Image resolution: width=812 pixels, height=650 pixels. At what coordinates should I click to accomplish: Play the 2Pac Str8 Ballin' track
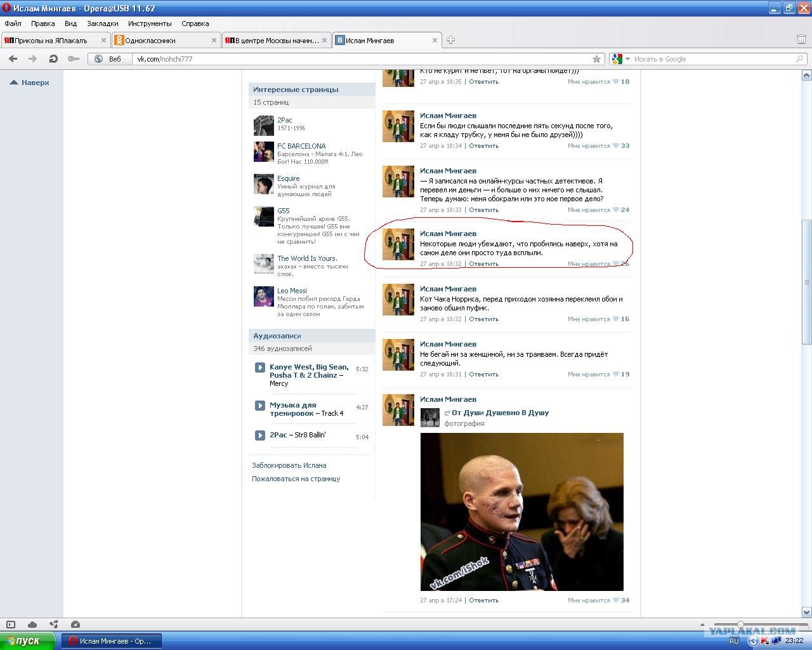pos(259,435)
